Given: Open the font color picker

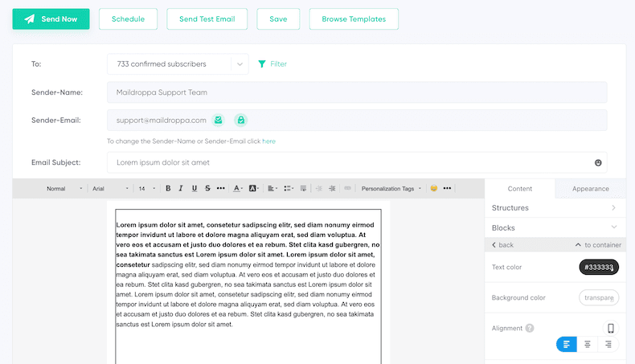Looking at the screenshot, I should point(238,188).
